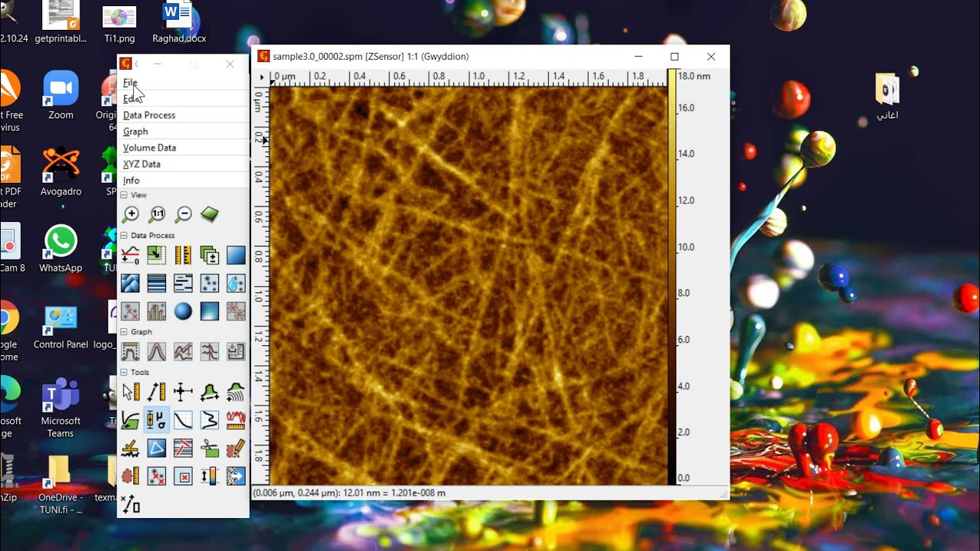Click the Align rows striped icon
This screenshot has height=551, width=980.
pos(157,283)
